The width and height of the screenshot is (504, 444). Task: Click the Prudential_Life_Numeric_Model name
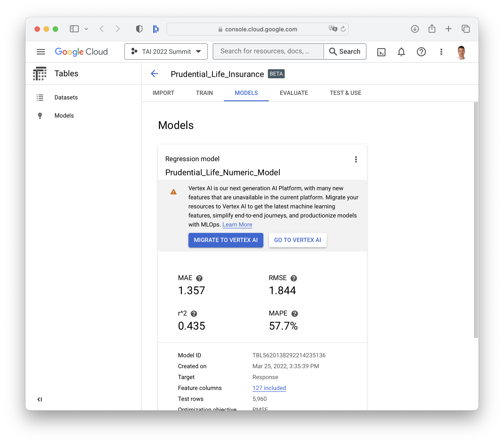(x=222, y=173)
